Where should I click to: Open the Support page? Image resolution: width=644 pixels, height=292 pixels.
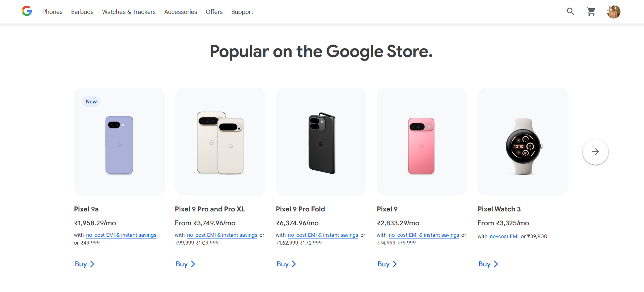click(242, 12)
